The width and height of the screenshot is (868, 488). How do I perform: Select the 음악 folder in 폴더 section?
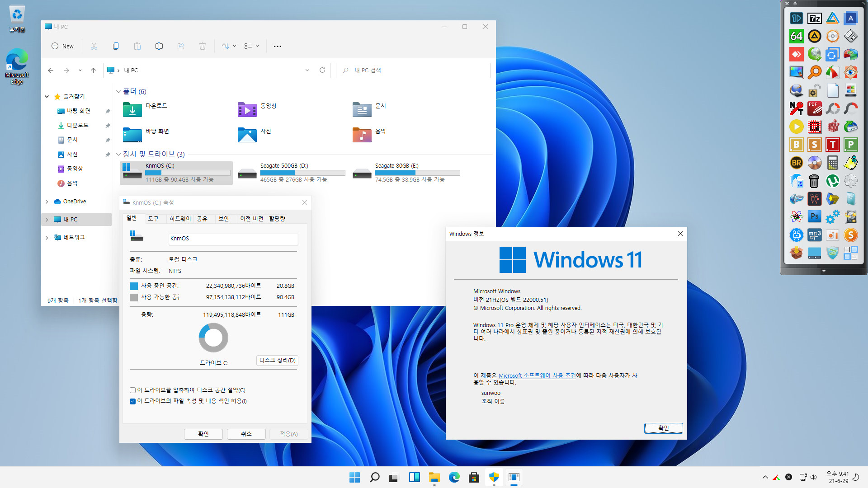point(369,134)
